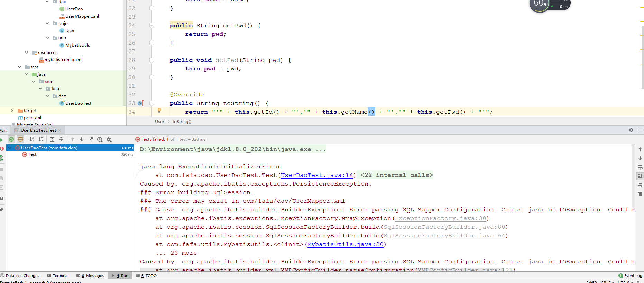Open the Terminal tool window
Screen dimensions: 644x283
(58, 276)
